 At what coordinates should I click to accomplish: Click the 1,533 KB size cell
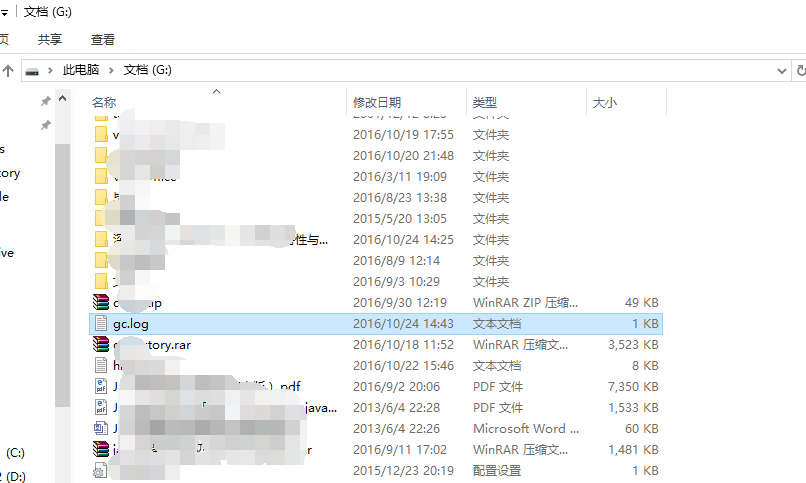pos(633,407)
